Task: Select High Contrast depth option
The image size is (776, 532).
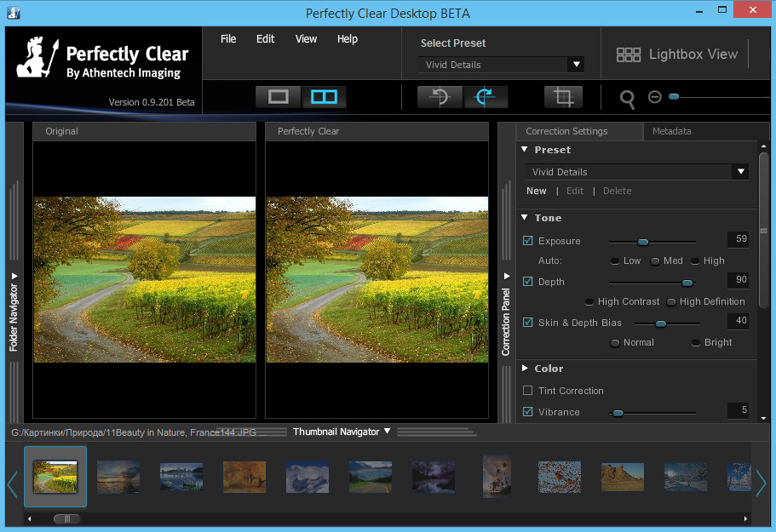Action: point(589,301)
